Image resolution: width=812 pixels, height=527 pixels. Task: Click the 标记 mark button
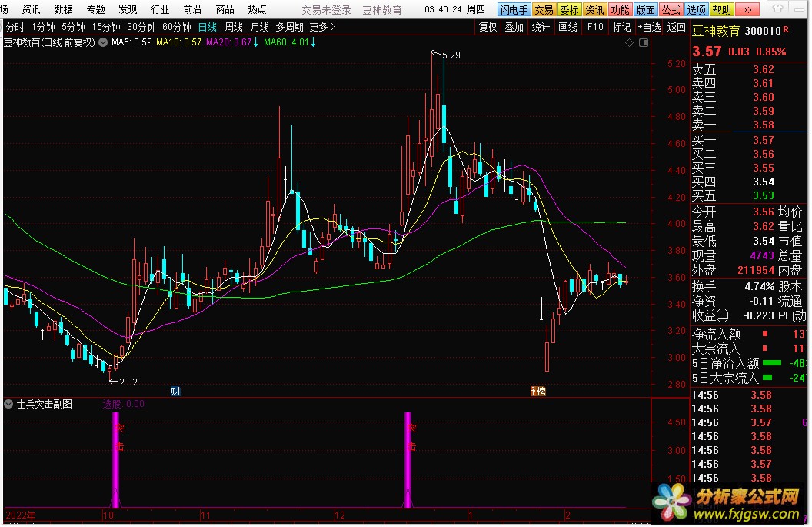[621, 27]
